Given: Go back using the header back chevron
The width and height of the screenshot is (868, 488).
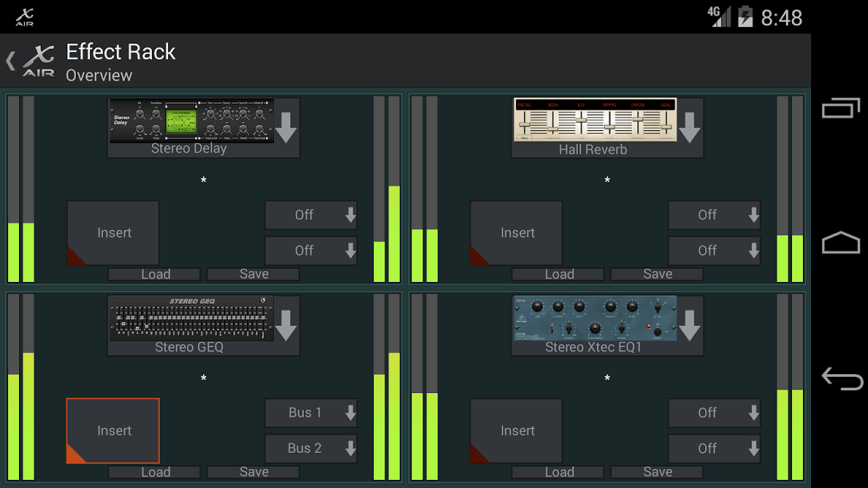Looking at the screenshot, I should pyautogui.click(x=9, y=60).
